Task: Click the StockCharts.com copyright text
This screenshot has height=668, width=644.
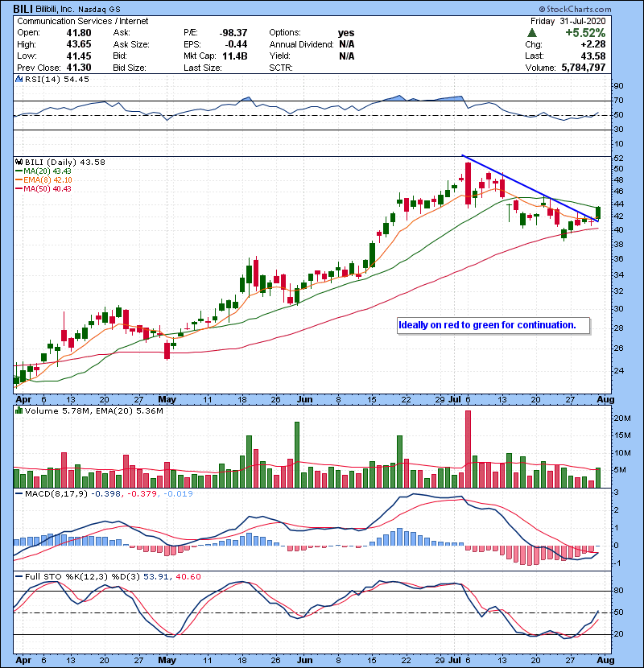Action: coord(575,9)
